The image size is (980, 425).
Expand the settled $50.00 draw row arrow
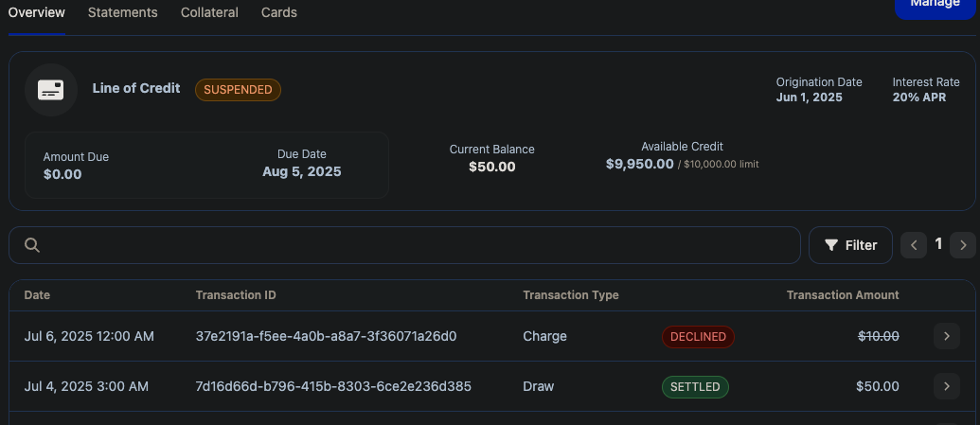tap(946, 386)
